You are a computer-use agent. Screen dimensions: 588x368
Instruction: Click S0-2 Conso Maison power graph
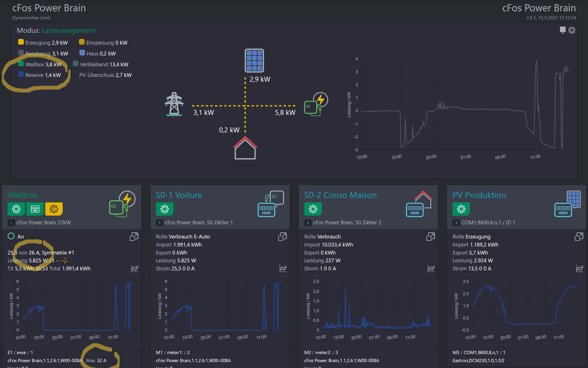[x=368, y=310]
